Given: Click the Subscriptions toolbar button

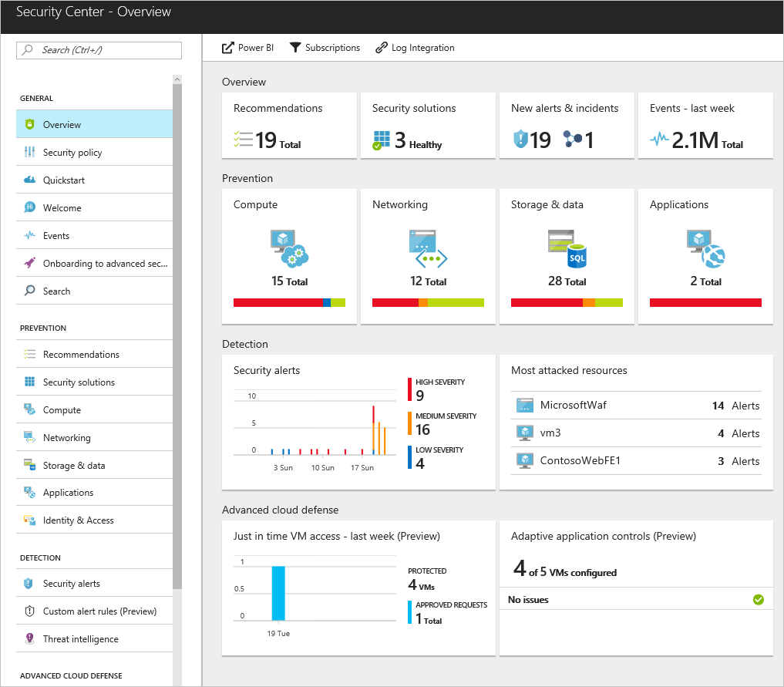Looking at the screenshot, I should click(x=325, y=48).
